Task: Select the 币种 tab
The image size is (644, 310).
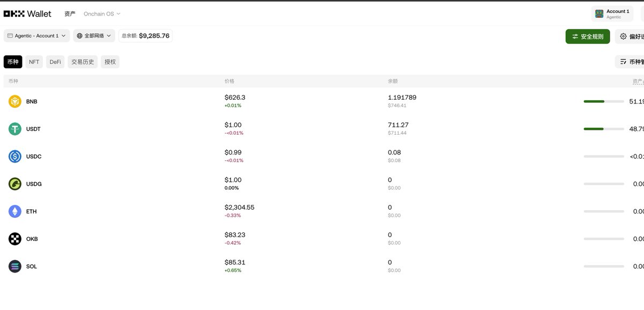Action: point(13,62)
